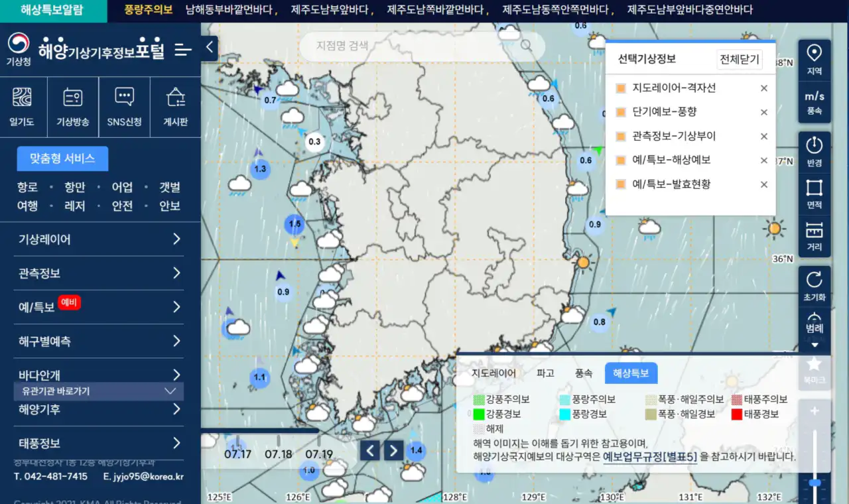Open the 여행 custom service link
The width and height of the screenshot is (849, 504).
[27, 206]
